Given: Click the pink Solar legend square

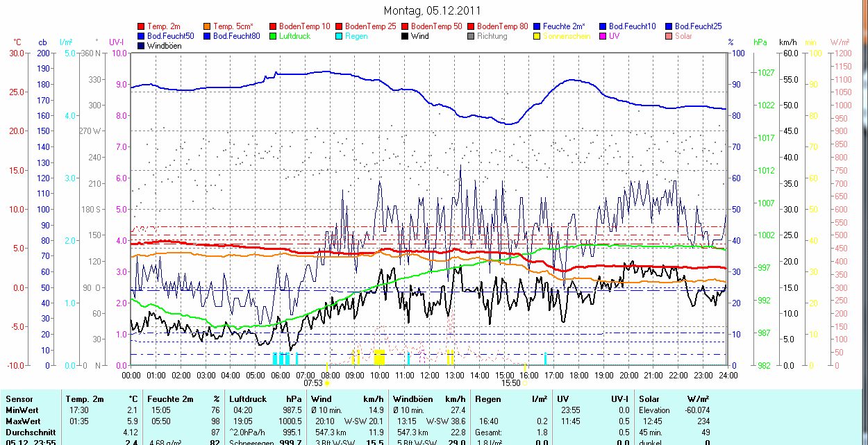Looking at the screenshot, I should tap(669, 36).
